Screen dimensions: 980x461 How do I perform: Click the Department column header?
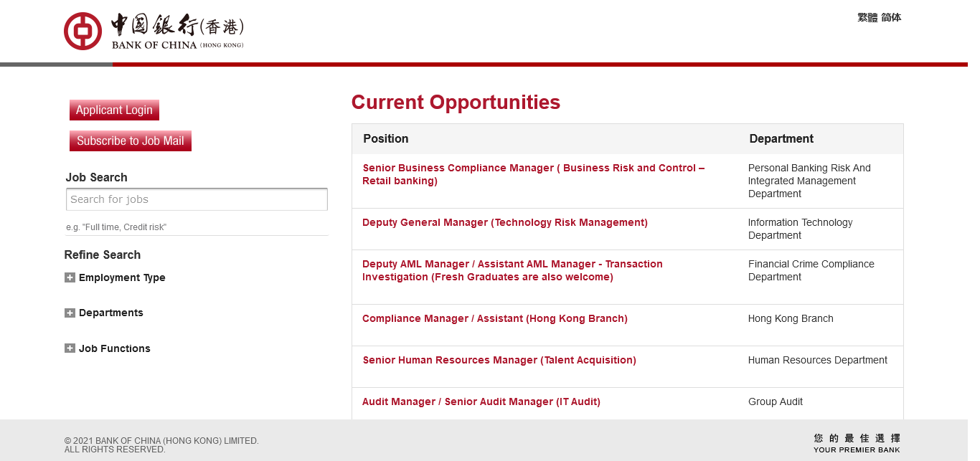click(x=781, y=139)
